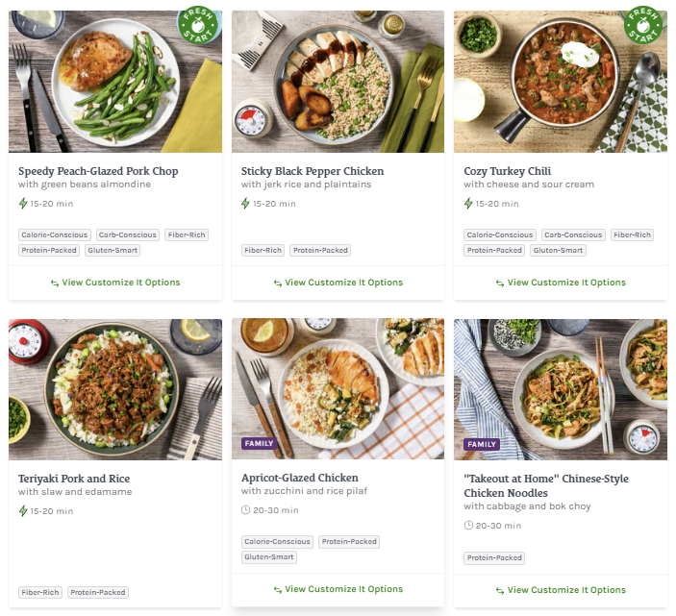Click clock icon under Apricot-Glazed Chicken
The width and height of the screenshot is (676, 616).
click(x=246, y=510)
